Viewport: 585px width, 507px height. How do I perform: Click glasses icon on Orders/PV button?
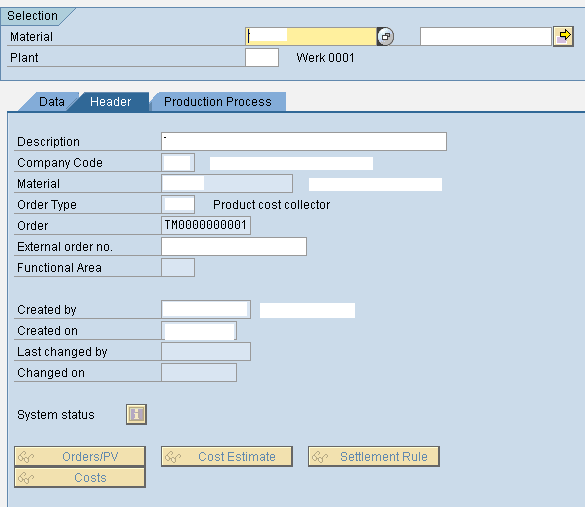click(x=26, y=457)
